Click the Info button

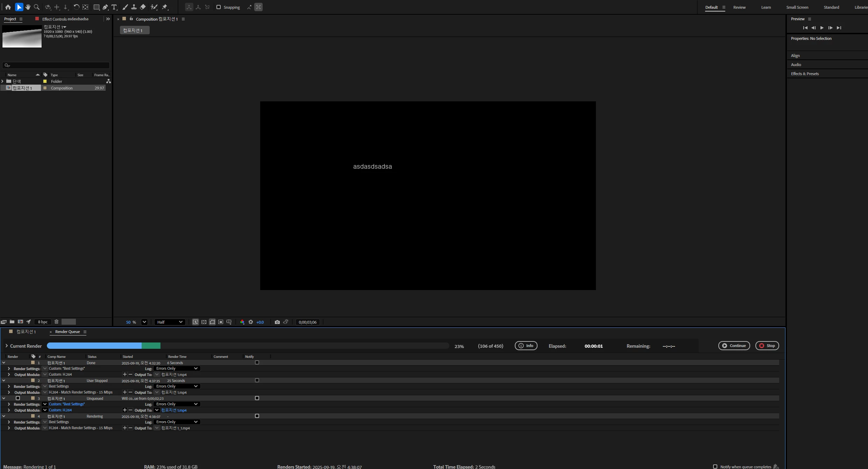click(526, 346)
